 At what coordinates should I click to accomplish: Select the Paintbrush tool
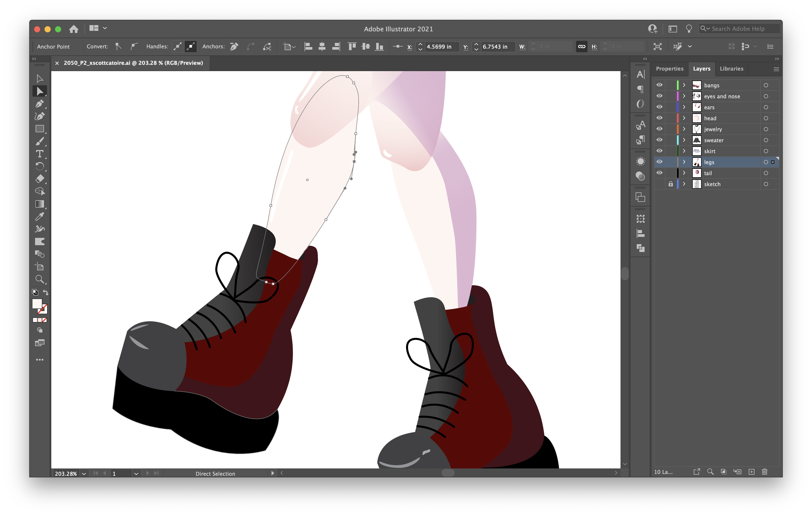(40, 141)
